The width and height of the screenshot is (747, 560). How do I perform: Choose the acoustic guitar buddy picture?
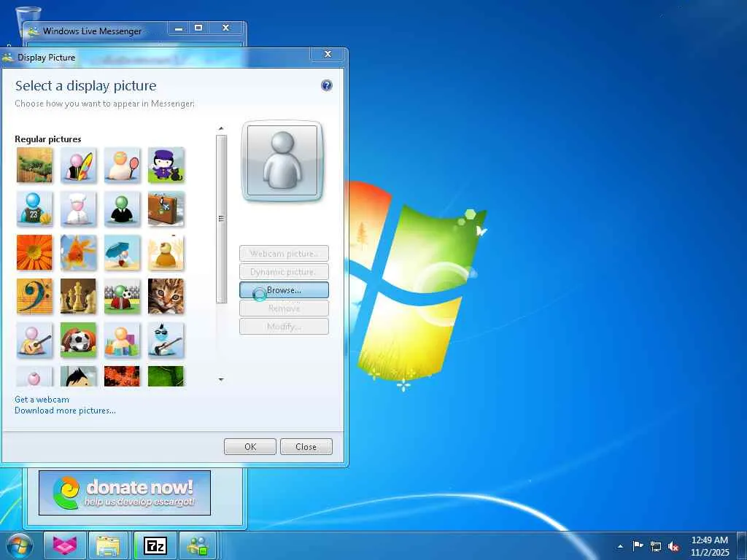34,340
